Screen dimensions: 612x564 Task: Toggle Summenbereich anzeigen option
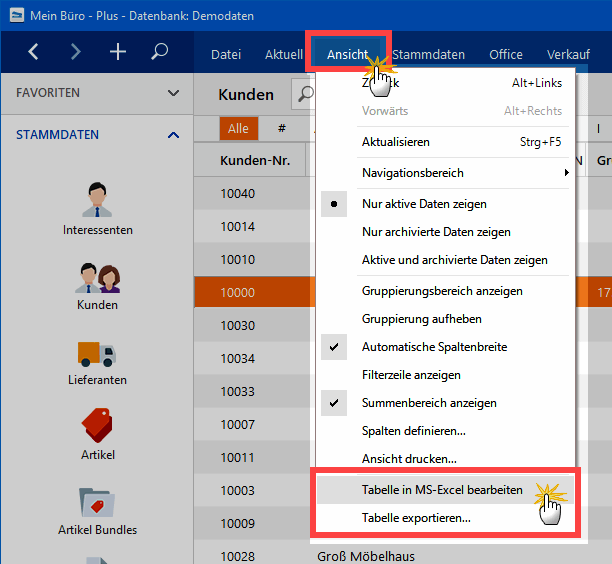click(x=429, y=403)
